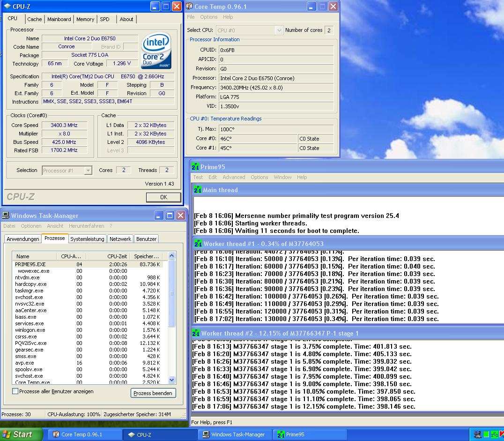Toggle 'Prozesse aller Benutzer anzeigen' checkbox
Viewport: 504px width, 441px height.
pyautogui.click(x=15, y=391)
